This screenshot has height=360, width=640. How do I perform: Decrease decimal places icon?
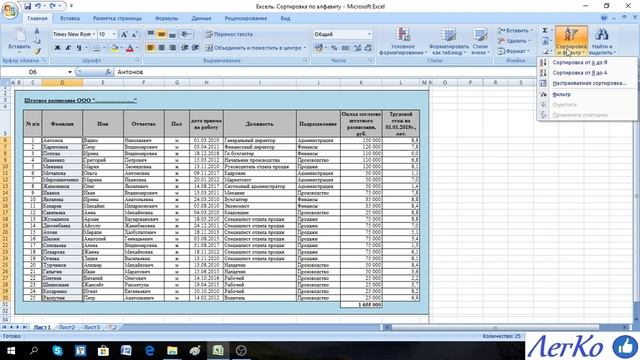tap(368, 48)
